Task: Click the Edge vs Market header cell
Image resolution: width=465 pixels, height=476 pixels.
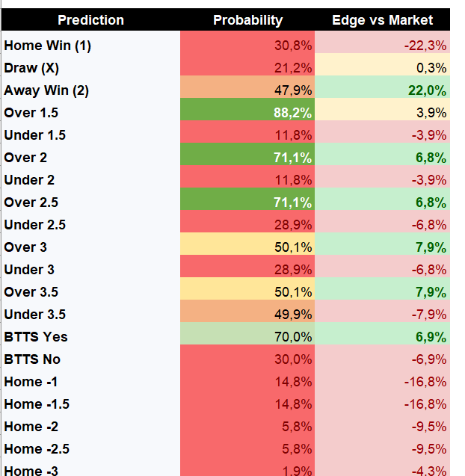Action: (382, 20)
